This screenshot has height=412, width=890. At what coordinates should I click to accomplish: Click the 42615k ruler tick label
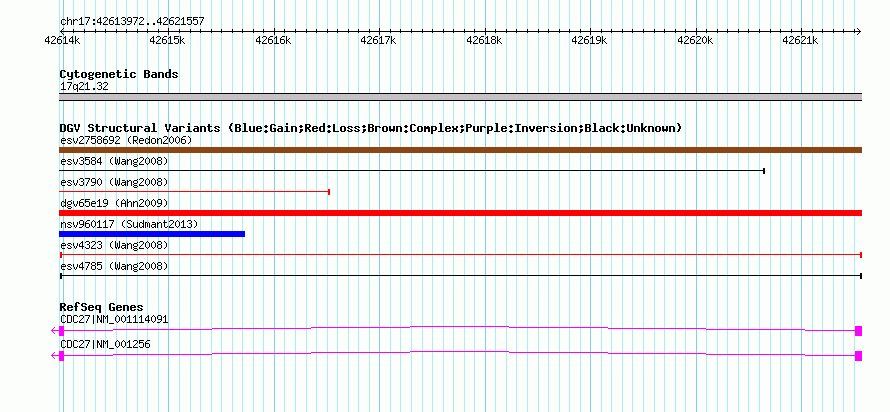coord(167,40)
